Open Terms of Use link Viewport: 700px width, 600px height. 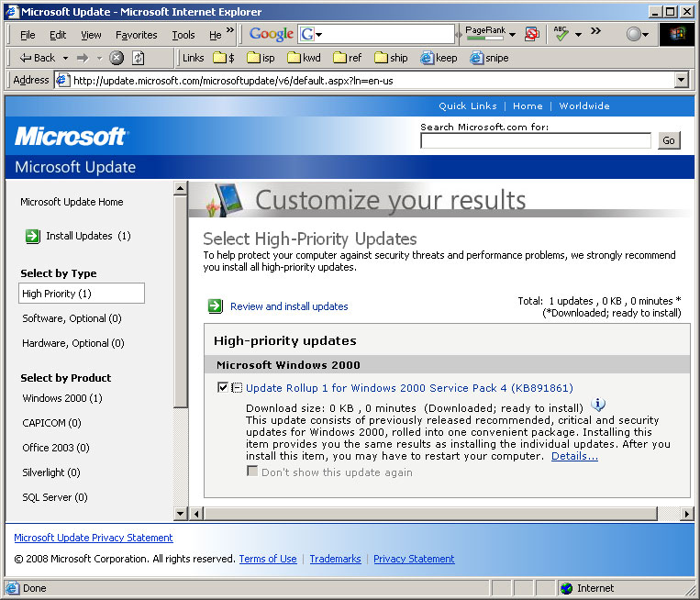click(268, 559)
